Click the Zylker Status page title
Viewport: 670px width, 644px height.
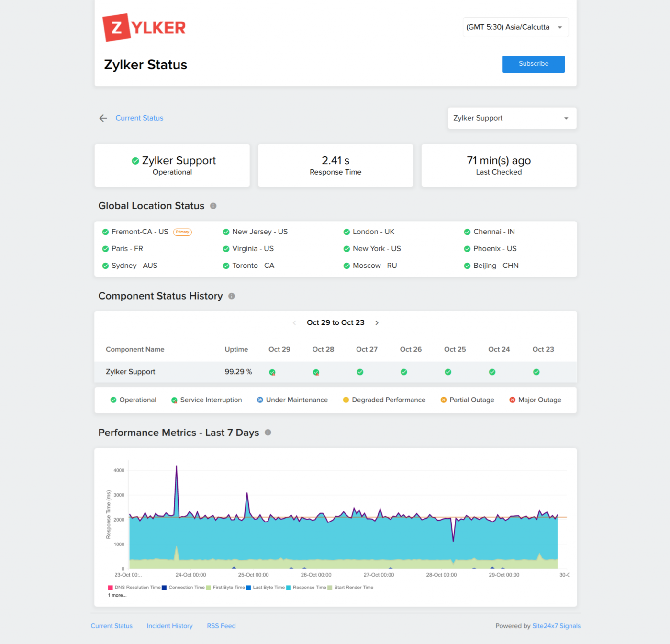point(145,65)
